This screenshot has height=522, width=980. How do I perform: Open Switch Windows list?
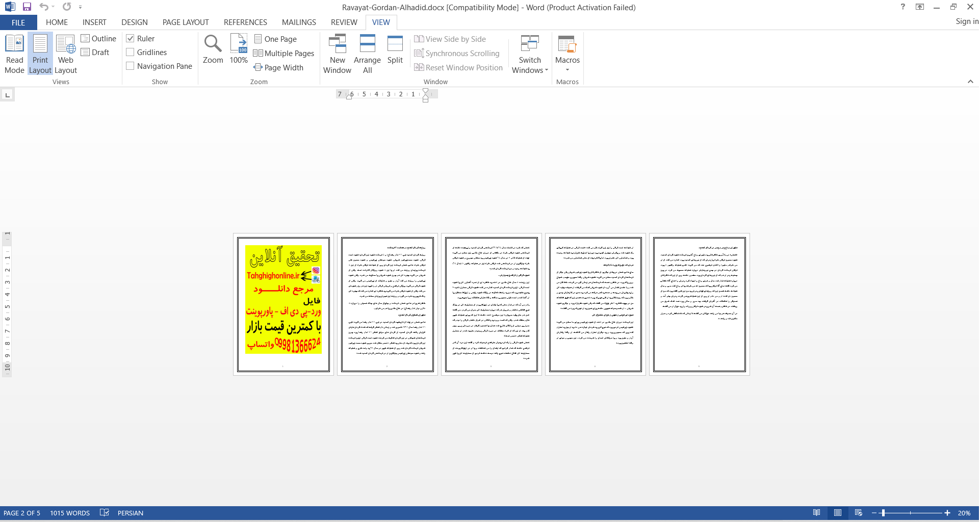(x=530, y=54)
